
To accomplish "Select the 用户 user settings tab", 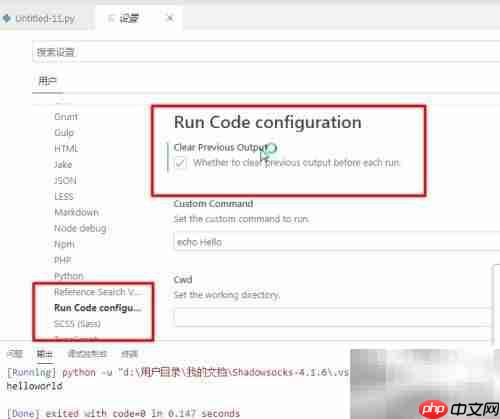I will point(48,81).
